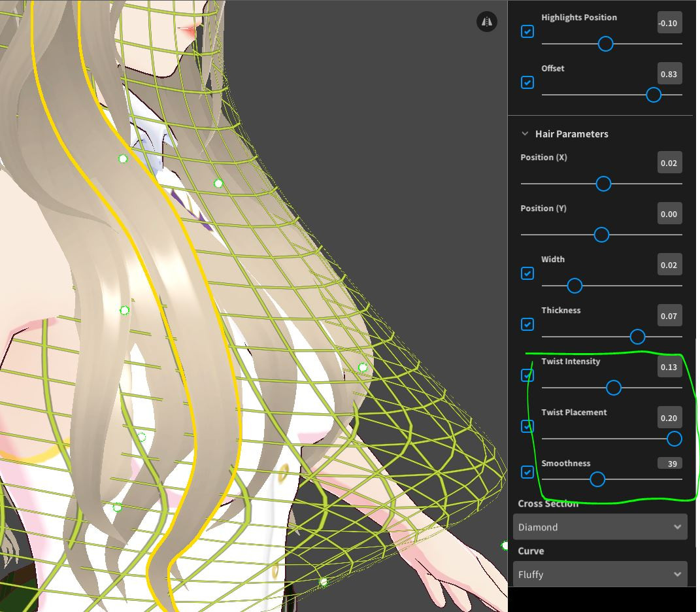This screenshot has height=612, width=700.
Task: Open the Cross Section Diamond dropdown
Action: pos(600,527)
